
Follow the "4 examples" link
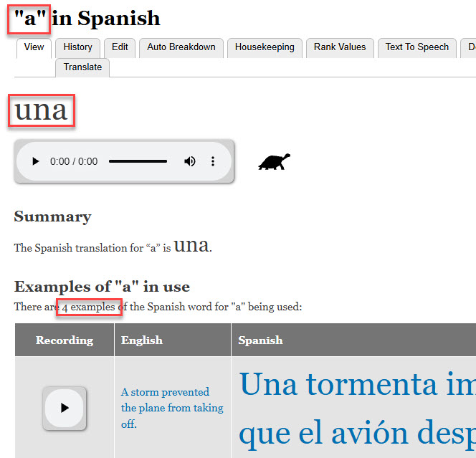pyautogui.click(x=88, y=307)
